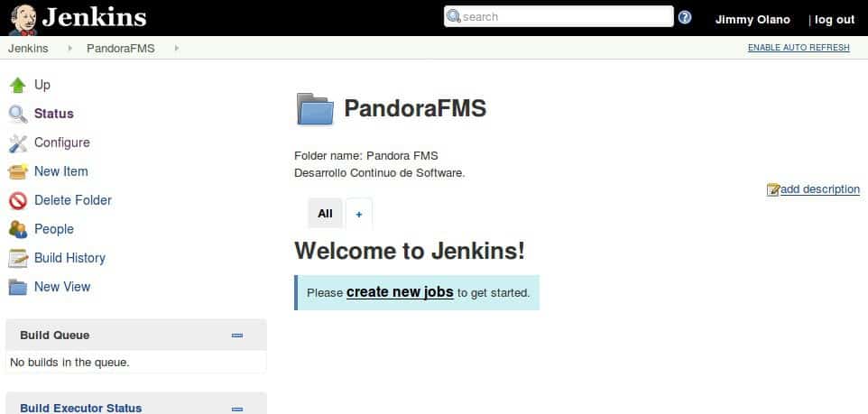This screenshot has width=868, height=414.
Task: Click the green Up arrow icon
Action: (x=18, y=85)
